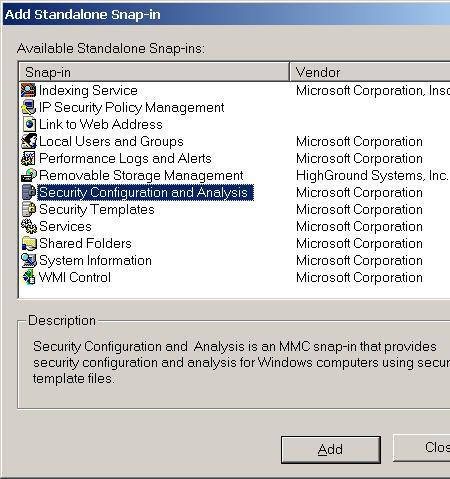Click the Performance Logs and Alerts icon
450x479 pixels.
pos(28,158)
